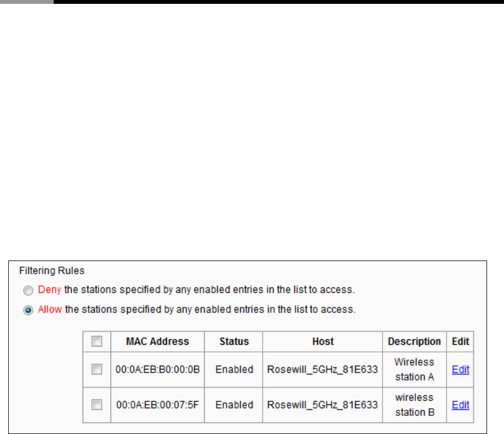Click the wireless station B description
504x434 pixels.
tap(414, 405)
